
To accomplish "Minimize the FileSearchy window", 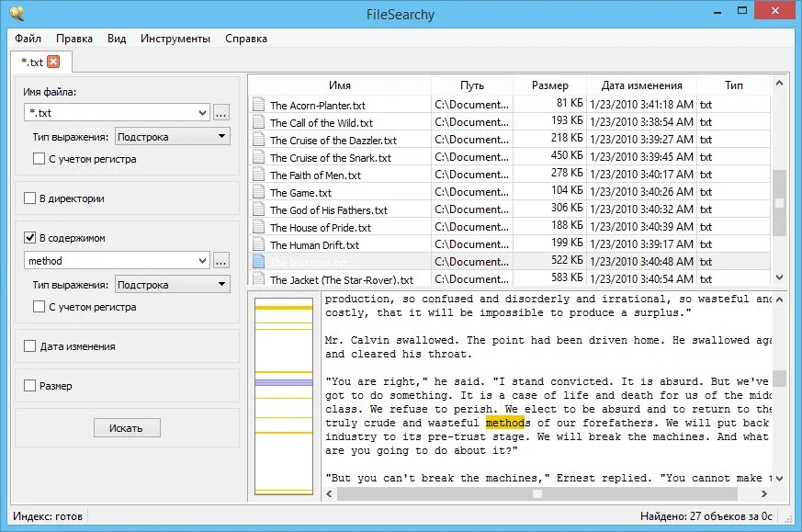I will pyautogui.click(x=717, y=11).
